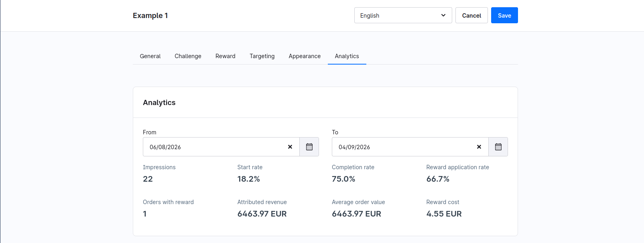Viewport: 644px width, 243px height.
Task: Open the To date calendar picker
Action: (x=498, y=147)
